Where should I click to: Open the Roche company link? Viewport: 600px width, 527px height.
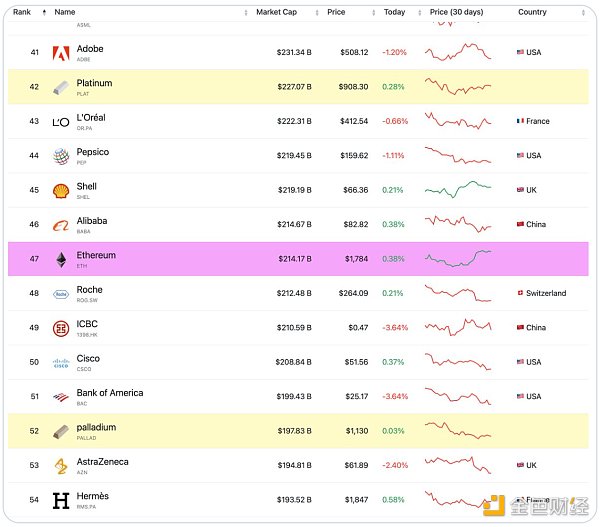pyautogui.click(x=89, y=290)
